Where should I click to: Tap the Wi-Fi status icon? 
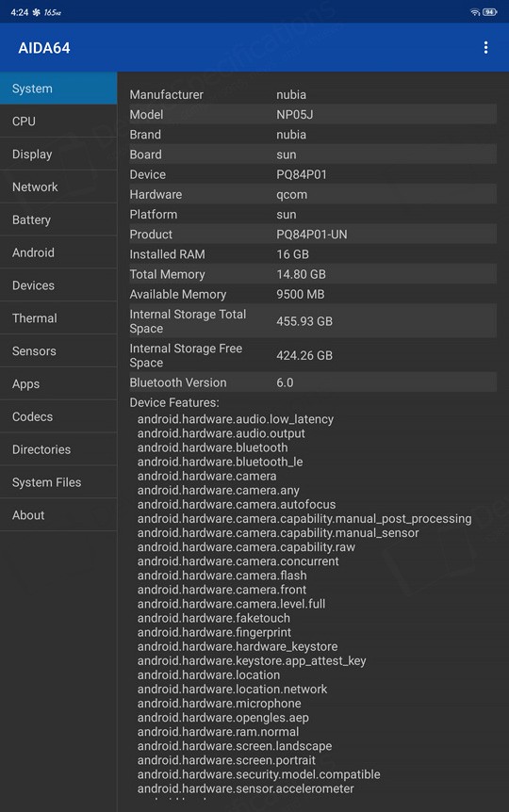tap(475, 12)
